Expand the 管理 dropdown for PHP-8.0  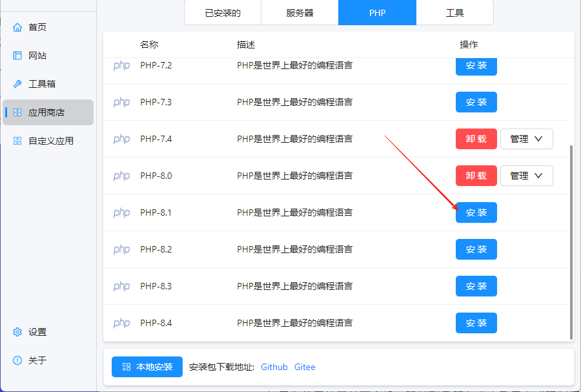[527, 176]
